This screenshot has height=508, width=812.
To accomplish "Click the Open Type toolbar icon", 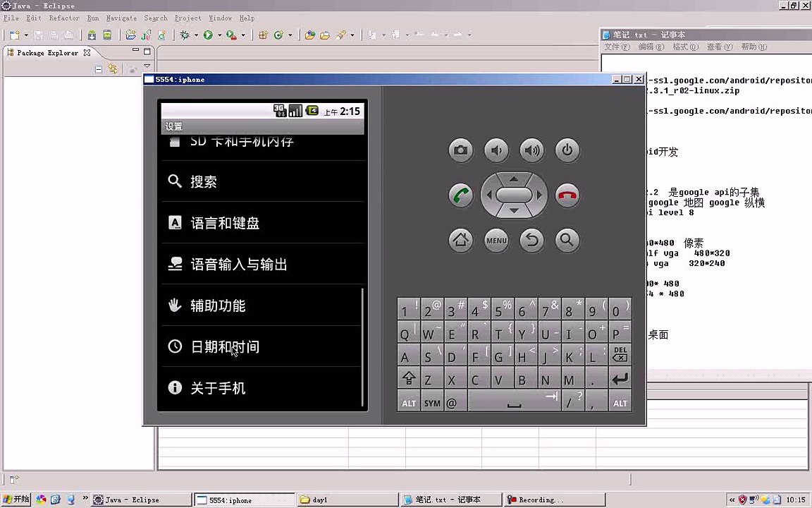I will click(309, 35).
